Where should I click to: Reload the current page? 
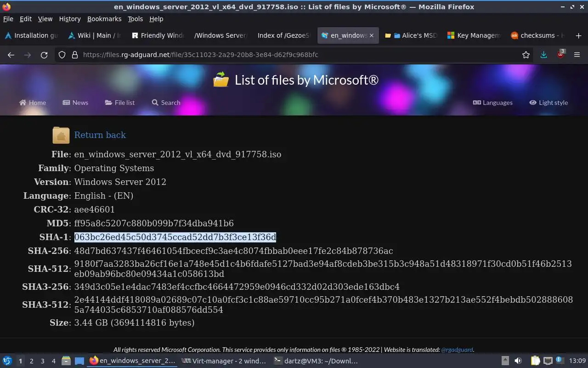click(x=44, y=55)
